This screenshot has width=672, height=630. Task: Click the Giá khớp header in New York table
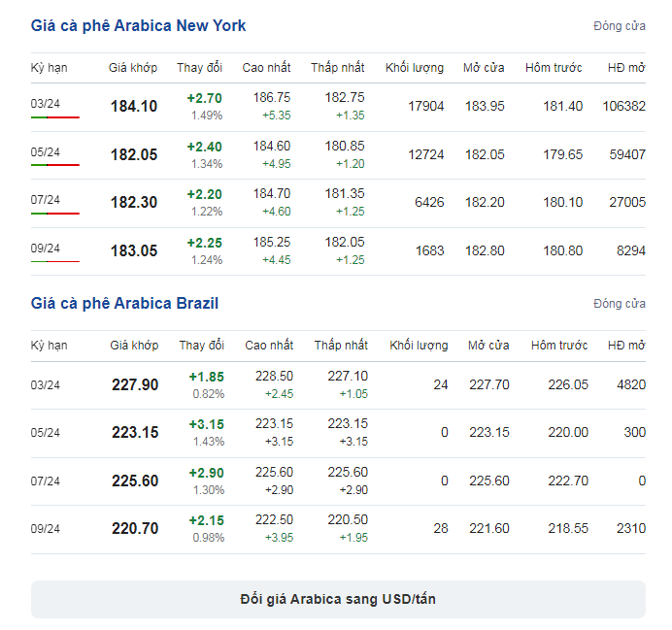[133, 68]
